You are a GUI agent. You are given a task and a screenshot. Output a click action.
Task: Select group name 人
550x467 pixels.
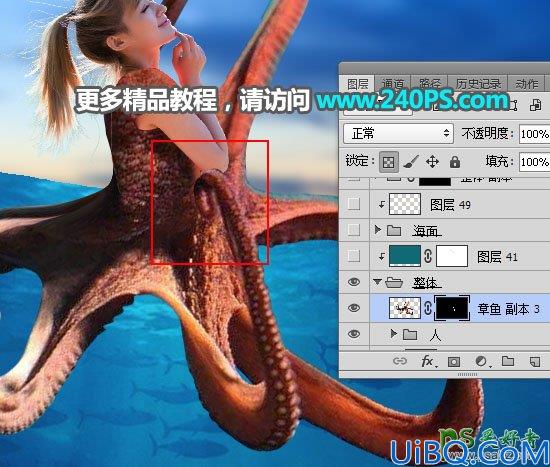(x=435, y=335)
